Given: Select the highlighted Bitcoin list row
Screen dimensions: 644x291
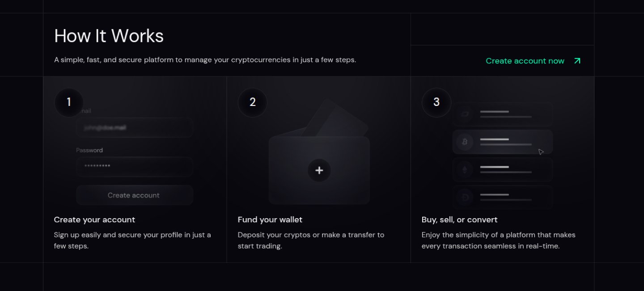Looking at the screenshot, I should coord(503,142).
